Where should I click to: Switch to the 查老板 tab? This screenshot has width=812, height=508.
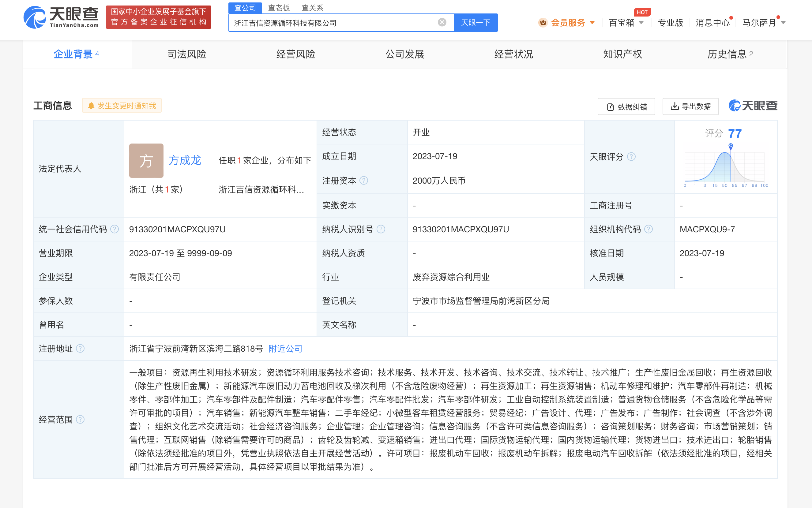point(279,8)
